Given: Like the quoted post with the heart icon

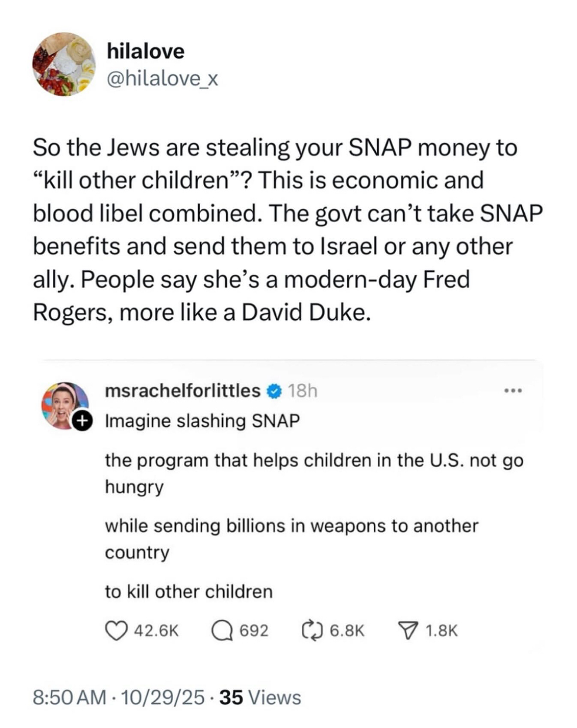Looking at the screenshot, I should click(115, 631).
